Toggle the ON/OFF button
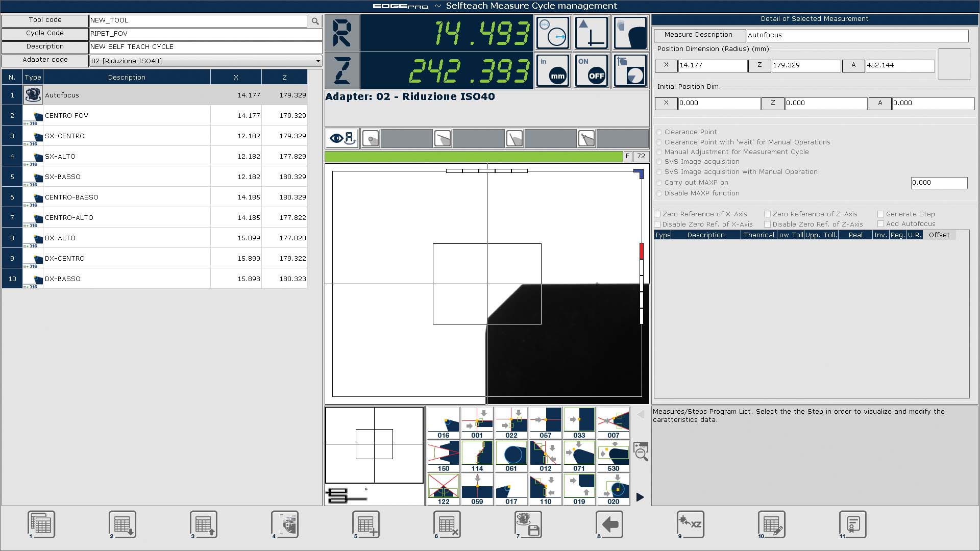The image size is (980, 551). [x=592, y=71]
